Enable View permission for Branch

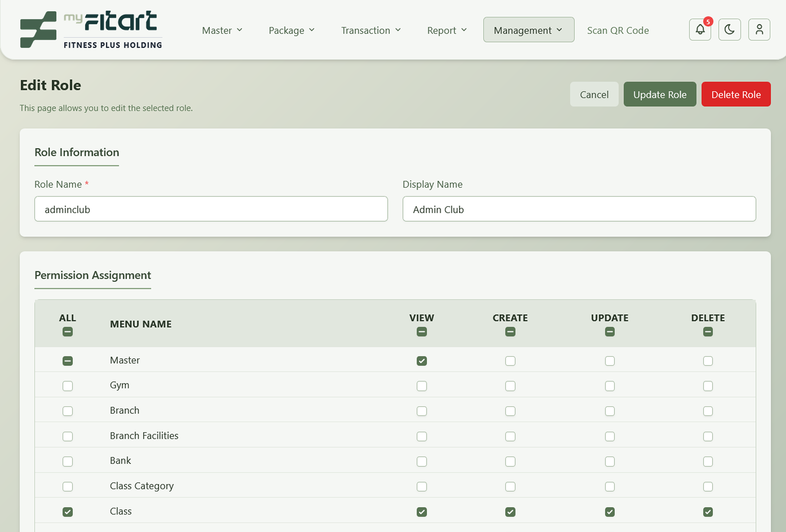coord(421,411)
